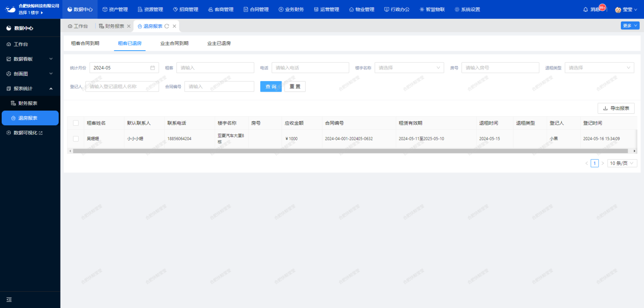This screenshot has width=644, height=308.
Task: Switch to the 财务报表 page tab
Action: click(112, 26)
